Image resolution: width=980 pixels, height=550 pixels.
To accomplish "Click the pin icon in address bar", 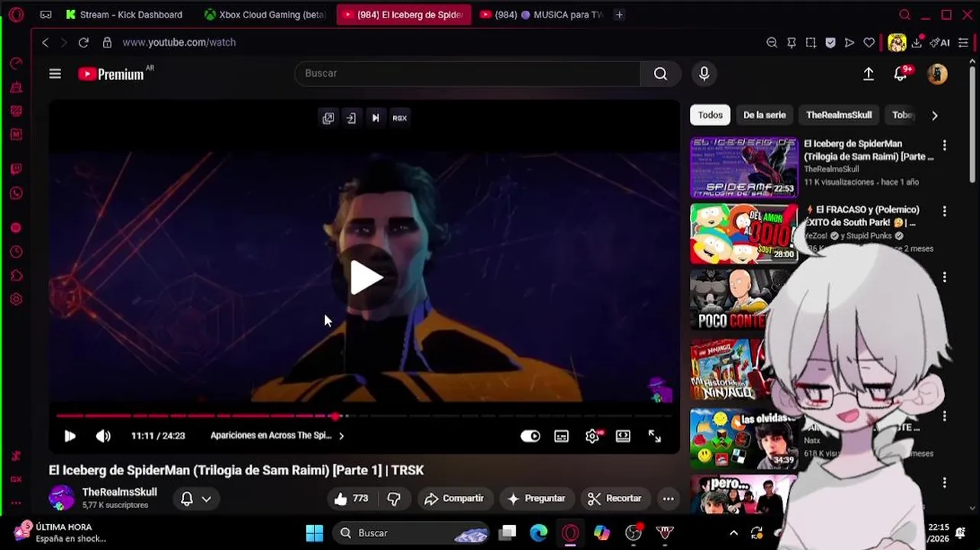I will click(791, 43).
